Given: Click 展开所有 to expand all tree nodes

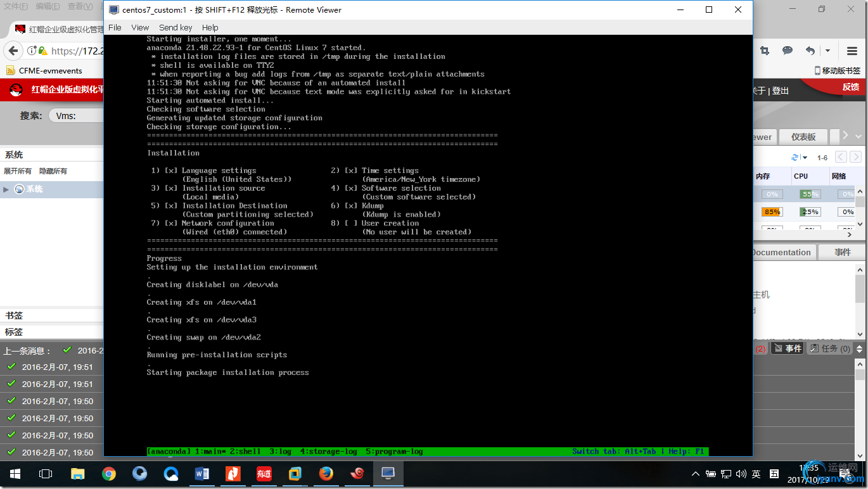Looking at the screenshot, I should tap(18, 171).
